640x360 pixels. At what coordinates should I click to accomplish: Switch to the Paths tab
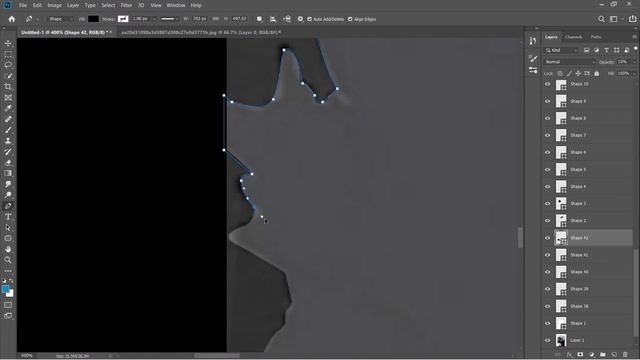(x=596, y=37)
